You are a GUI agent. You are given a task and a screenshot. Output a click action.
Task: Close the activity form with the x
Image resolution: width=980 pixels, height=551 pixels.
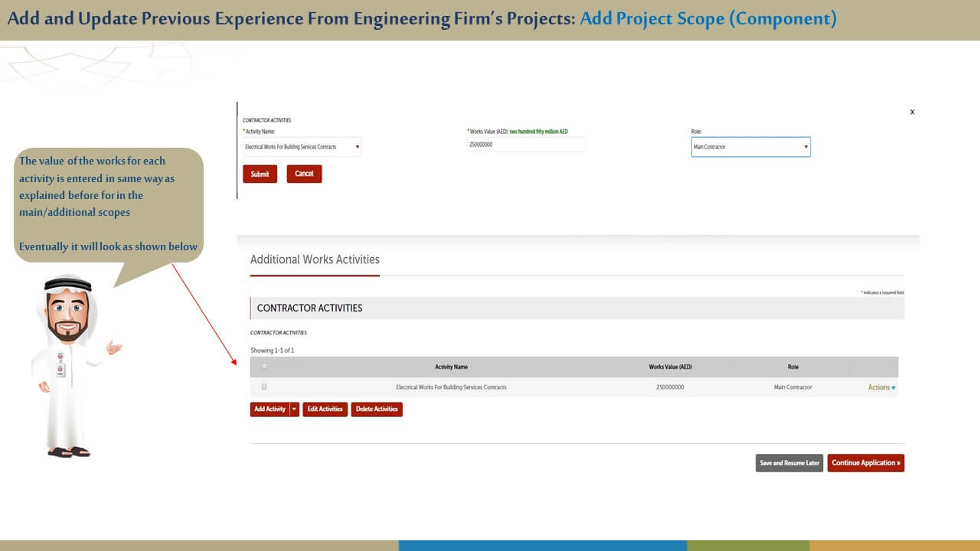pyautogui.click(x=912, y=112)
